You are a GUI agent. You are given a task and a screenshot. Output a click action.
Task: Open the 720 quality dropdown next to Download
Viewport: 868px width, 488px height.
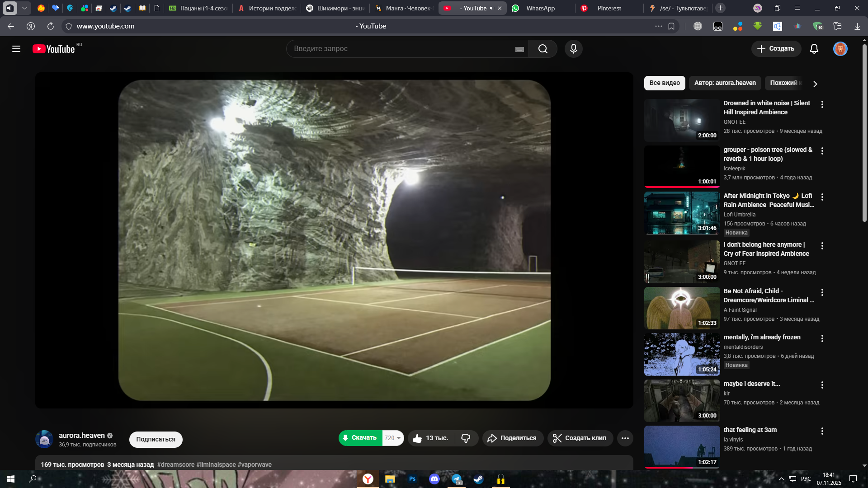[392, 438]
